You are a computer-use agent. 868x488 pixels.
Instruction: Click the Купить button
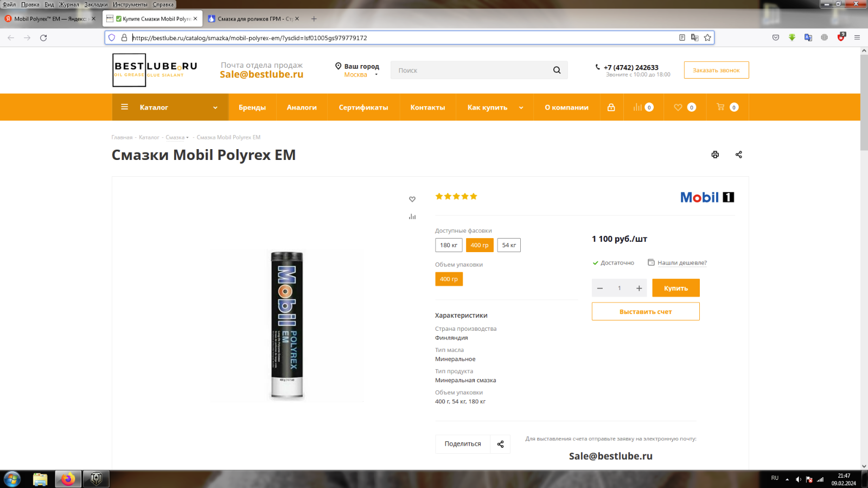[x=676, y=288]
